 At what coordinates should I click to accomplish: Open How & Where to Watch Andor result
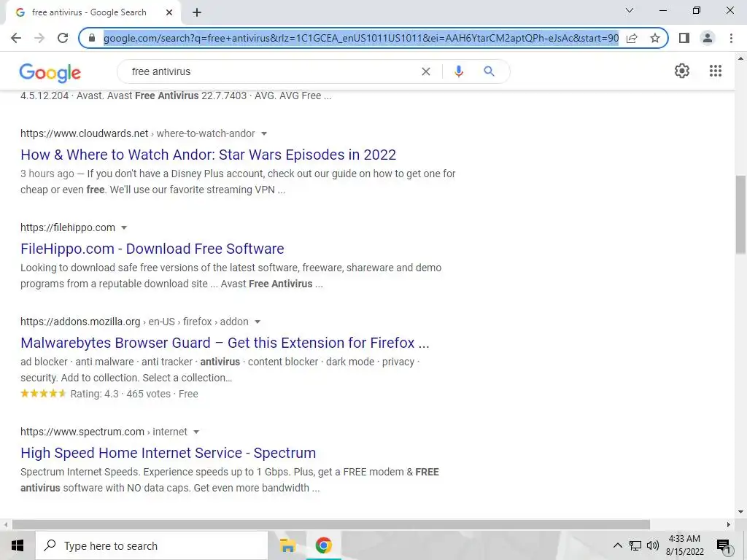pos(208,155)
